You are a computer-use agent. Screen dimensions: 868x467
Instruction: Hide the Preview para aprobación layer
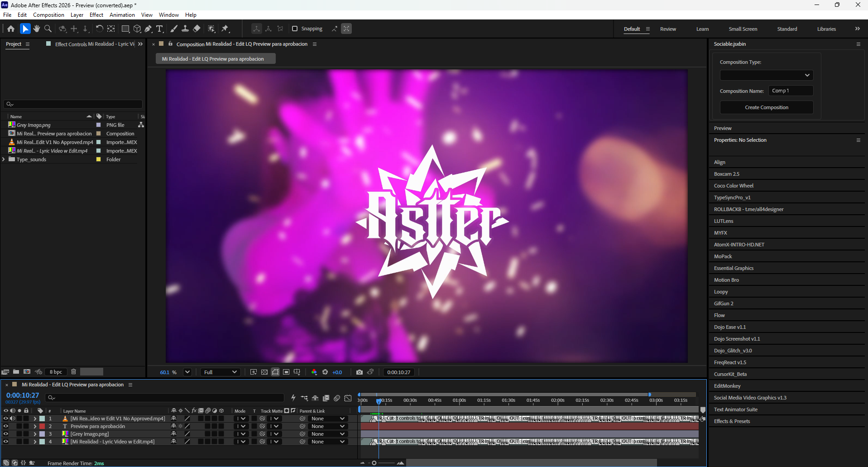(6, 426)
